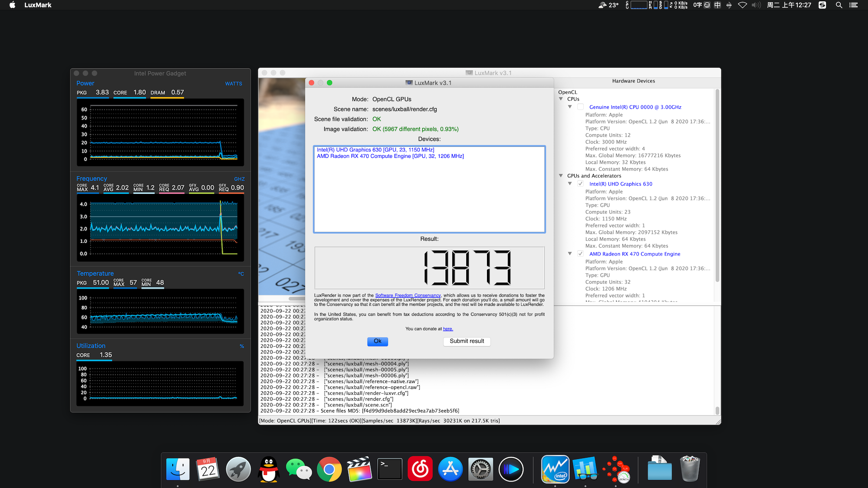The width and height of the screenshot is (868, 488).
Task: Open the Apple menu
Action: tap(13, 5)
